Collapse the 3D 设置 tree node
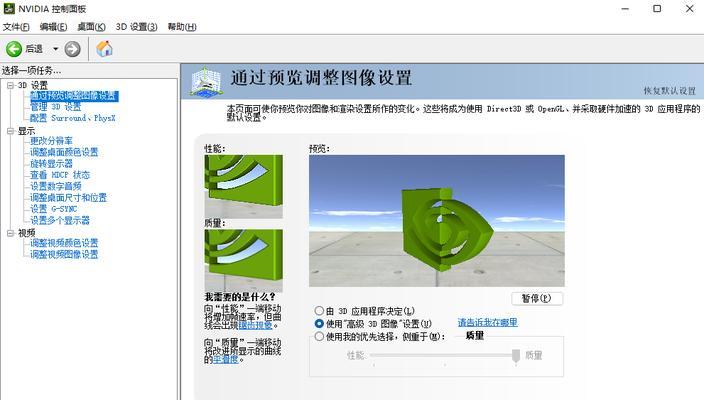Viewport: 704px width, 400px height. [10, 85]
